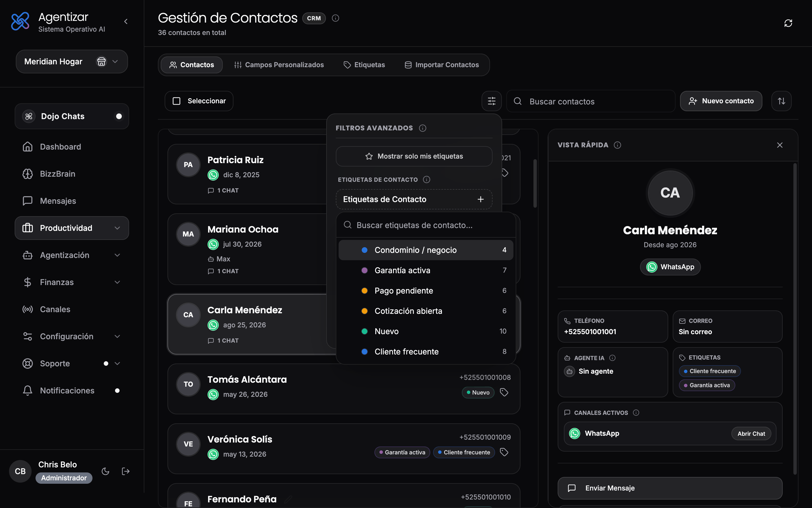The height and width of the screenshot is (508, 812).
Task: Close the Vista Rápida panel
Action: tap(780, 145)
